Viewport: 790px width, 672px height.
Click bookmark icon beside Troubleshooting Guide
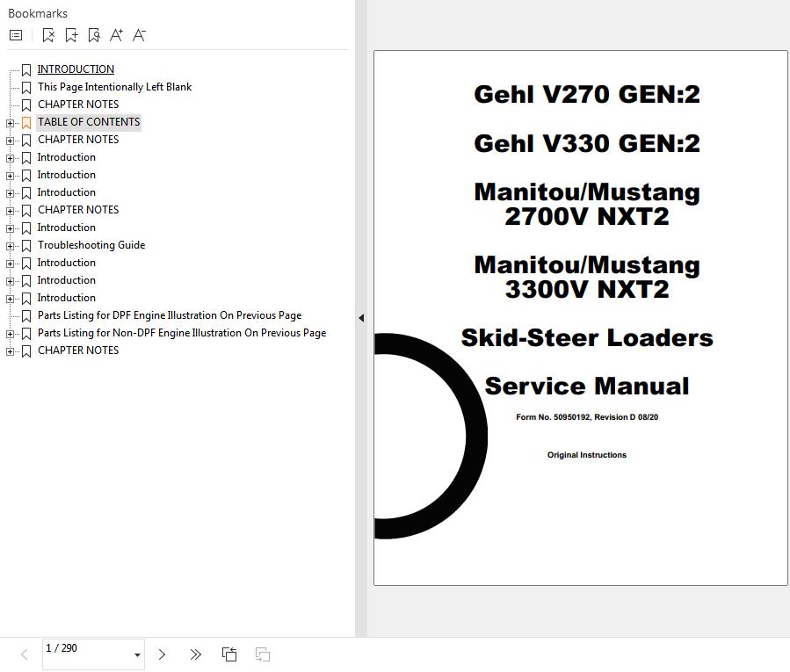tap(26, 246)
